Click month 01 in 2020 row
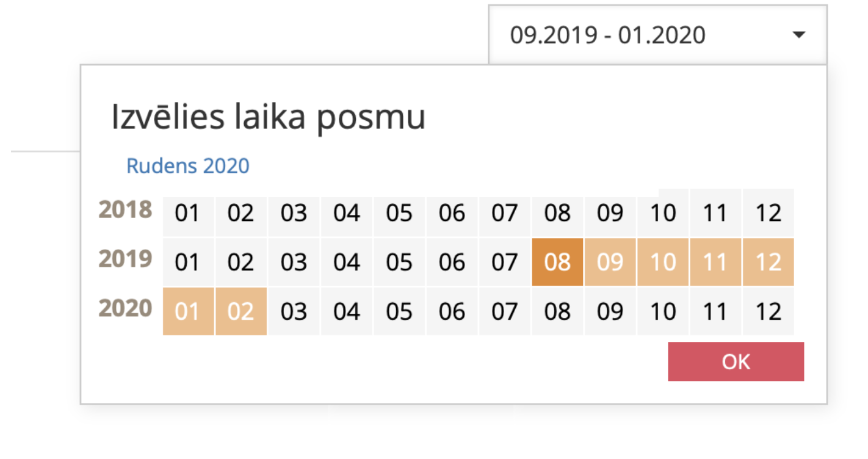The image size is (868, 459). (x=187, y=312)
